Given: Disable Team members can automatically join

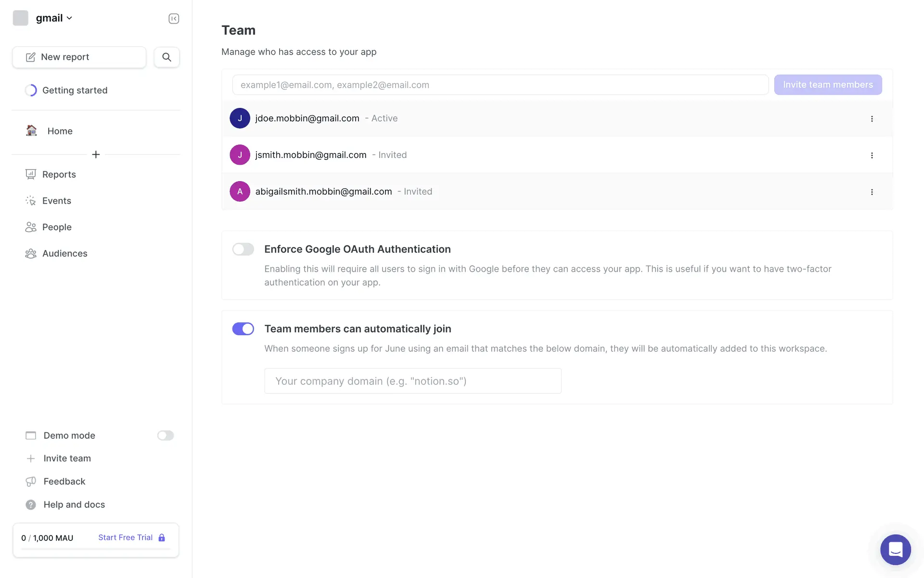Looking at the screenshot, I should pos(243,329).
